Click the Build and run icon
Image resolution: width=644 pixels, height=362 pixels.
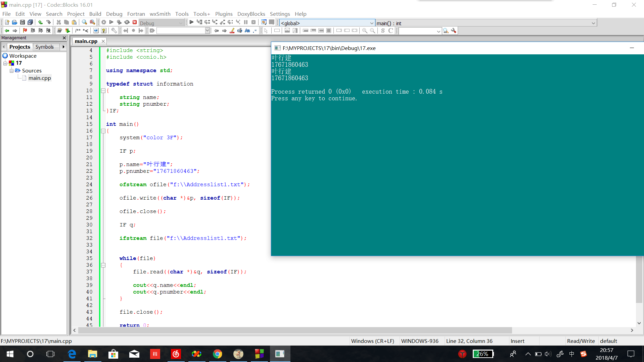tap(119, 22)
